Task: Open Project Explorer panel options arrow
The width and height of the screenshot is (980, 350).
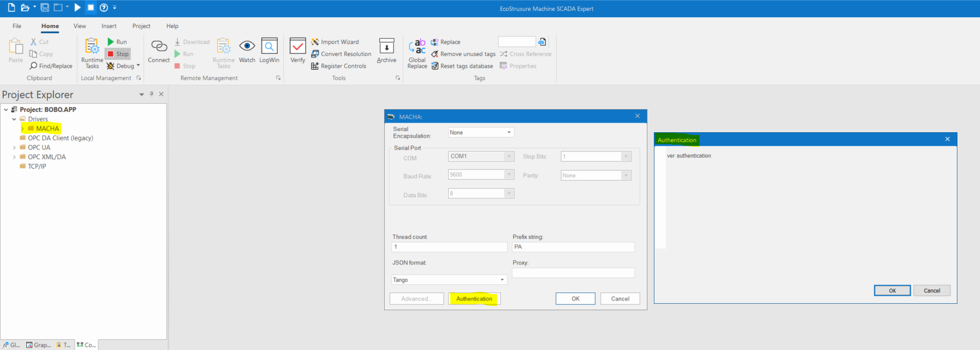Action: point(142,94)
